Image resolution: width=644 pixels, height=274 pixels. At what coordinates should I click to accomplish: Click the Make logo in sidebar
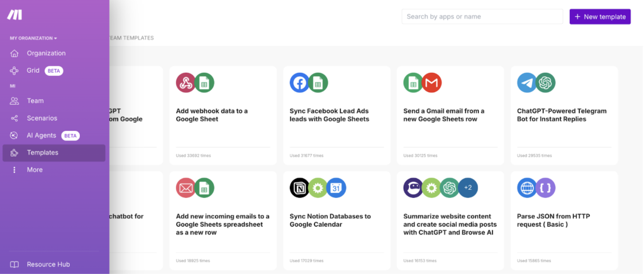14,15
